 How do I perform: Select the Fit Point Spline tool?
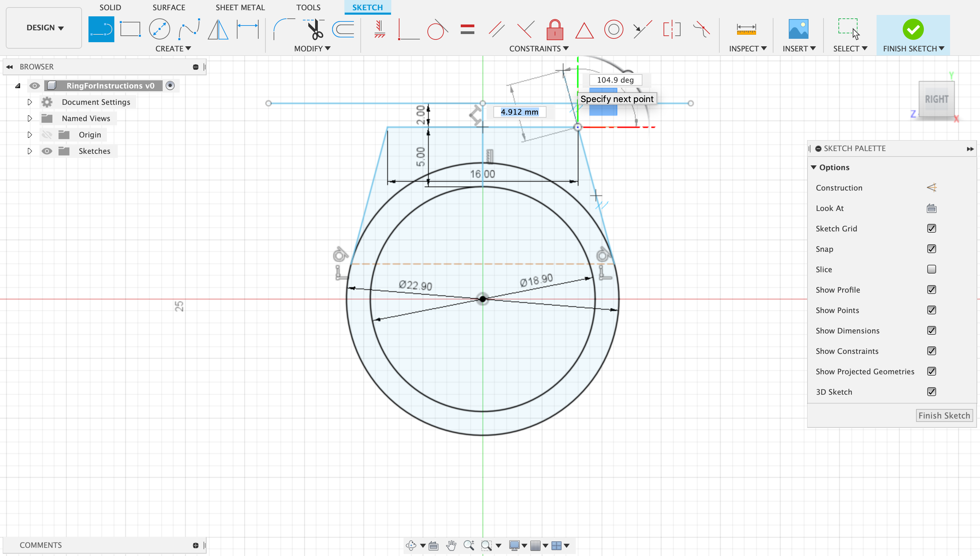coord(189,29)
